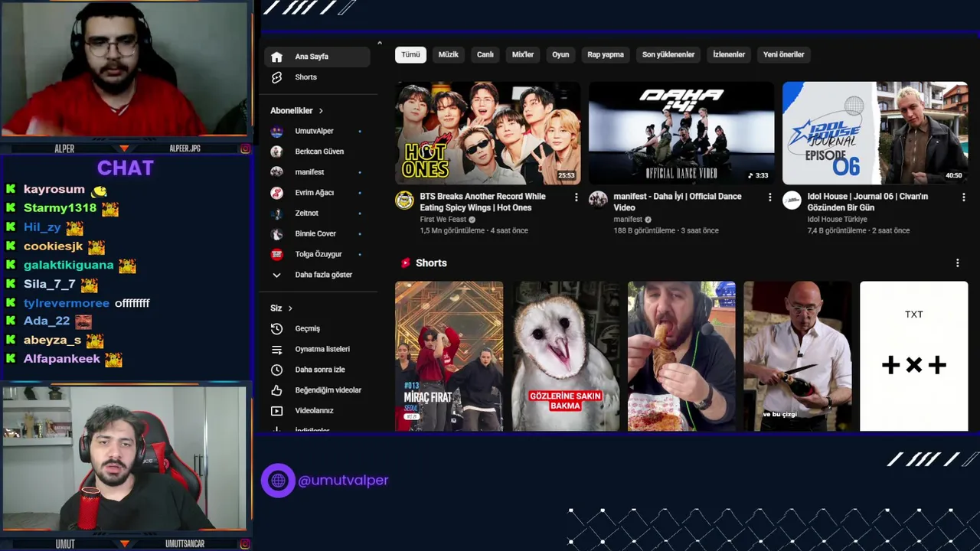Click chat username Starmy1318

click(60, 208)
